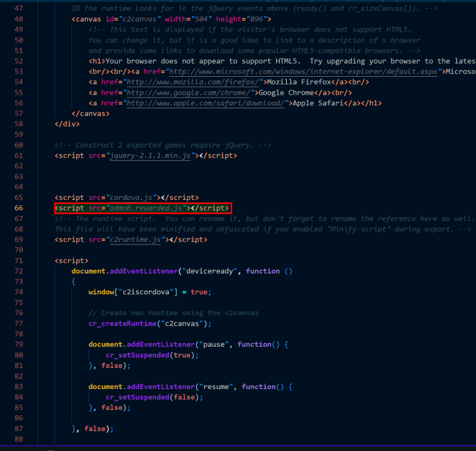Click the opening <script> tag on line 71
The height and width of the screenshot is (451, 476).
pyautogui.click(x=71, y=261)
